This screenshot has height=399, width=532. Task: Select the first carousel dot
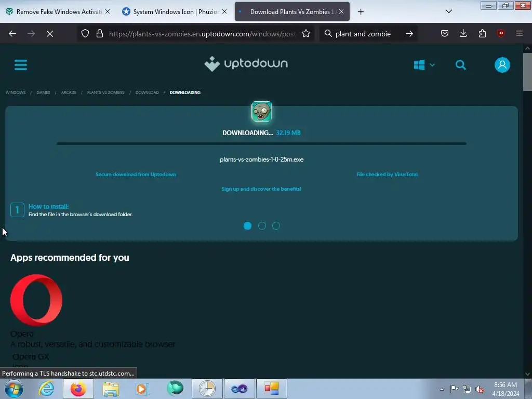[247, 225]
